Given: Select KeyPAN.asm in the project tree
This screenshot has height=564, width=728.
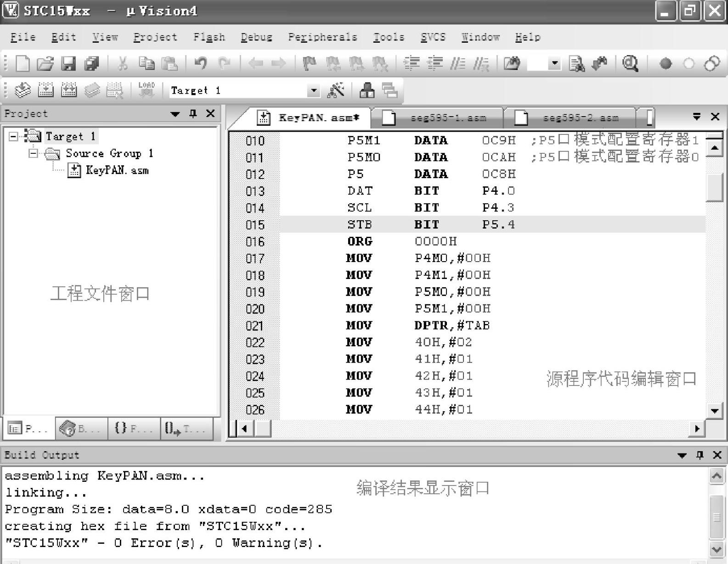Looking at the screenshot, I should (x=117, y=171).
